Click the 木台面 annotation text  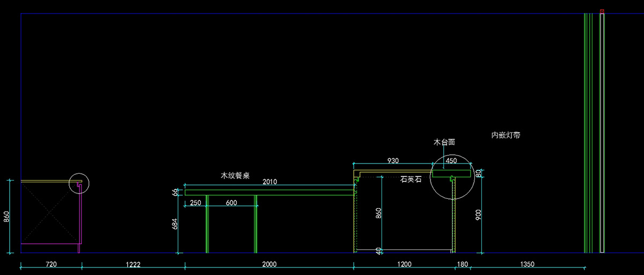point(444,142)
